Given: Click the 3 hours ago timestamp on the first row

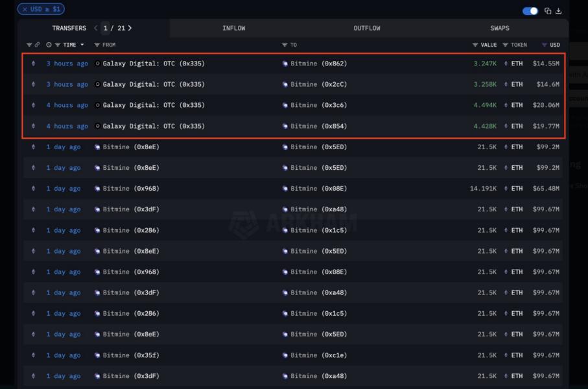Looking at the screenshot, I should click(67, 63).
